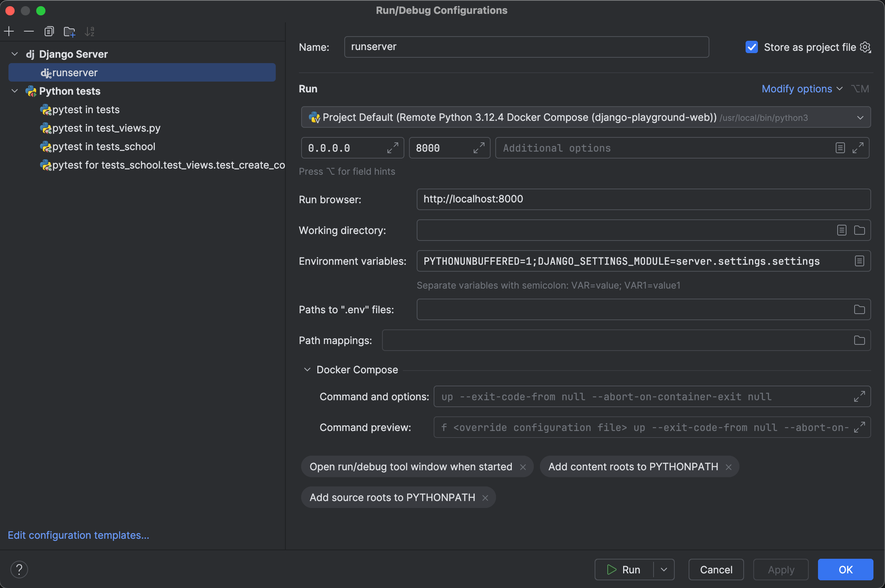Click Edit configuration templates link
Image resolution: width=885 pixels, height=588 pixels.
point(79,535)
